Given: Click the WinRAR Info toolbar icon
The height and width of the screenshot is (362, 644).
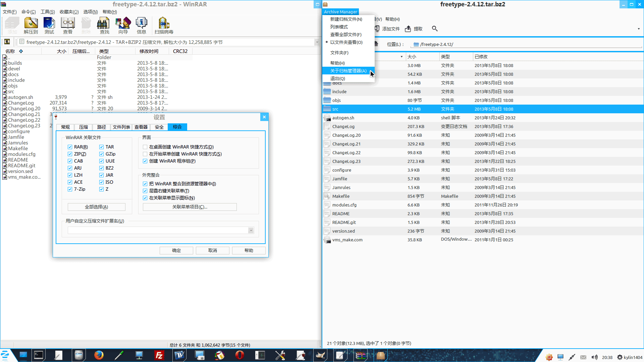Looking at the screenshot, I should coord(142,25).
